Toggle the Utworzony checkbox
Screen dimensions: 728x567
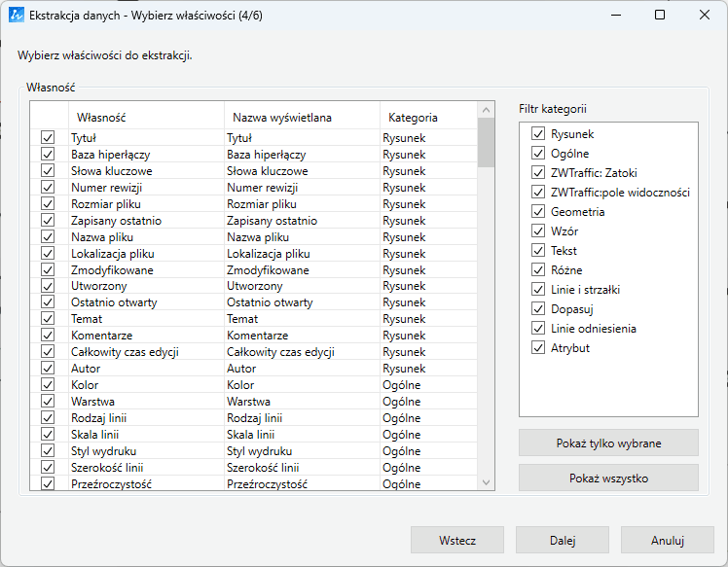(x=48, y=285)
